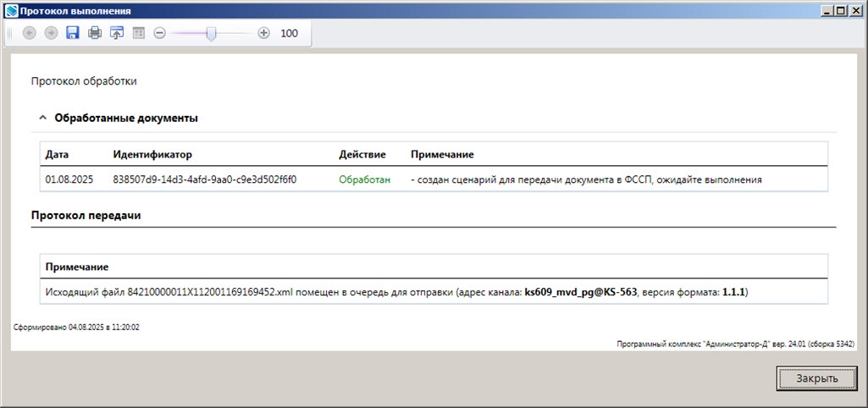The width and height of the screenshot is (868, 408).
Task: Print the protocol using the printer icon
Action: pyautogui.click(x=95, y=33)
